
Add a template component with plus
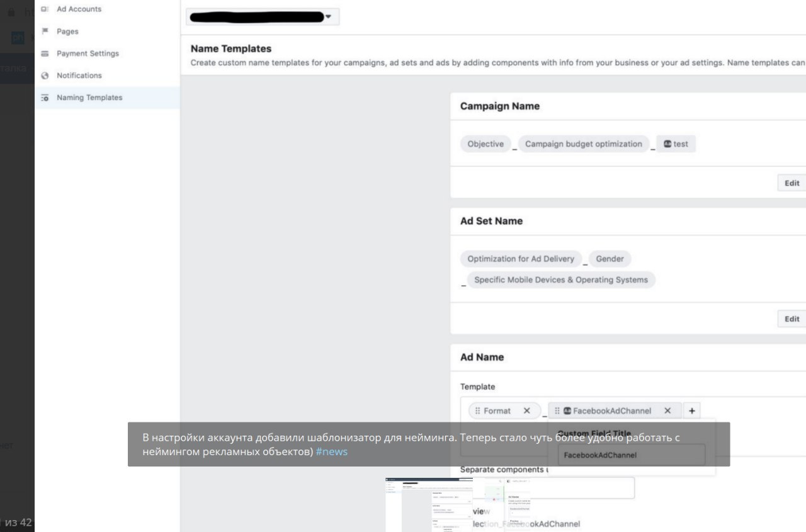pos(691,410)
